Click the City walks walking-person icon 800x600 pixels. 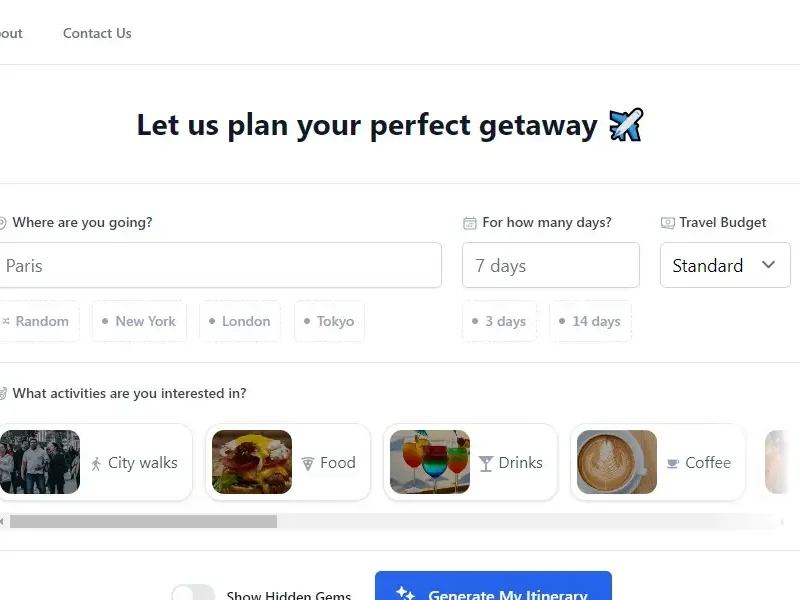tap(97, 464)
